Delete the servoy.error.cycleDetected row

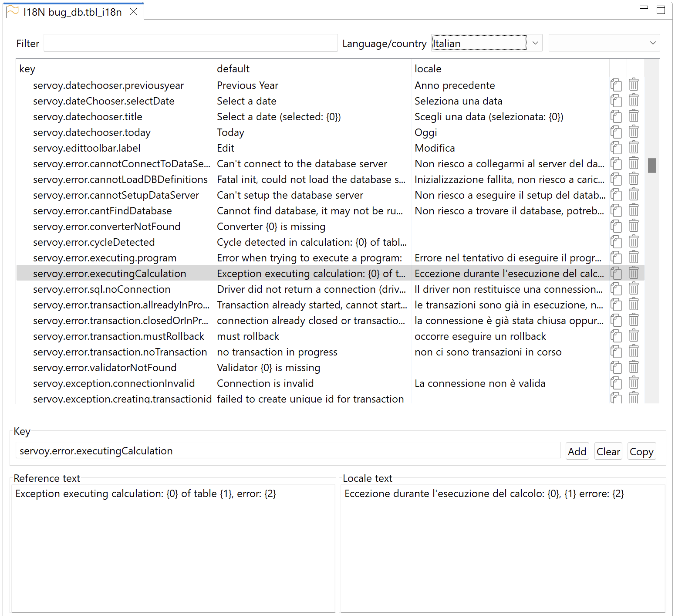pyautogui.click(x=634, y=242)
